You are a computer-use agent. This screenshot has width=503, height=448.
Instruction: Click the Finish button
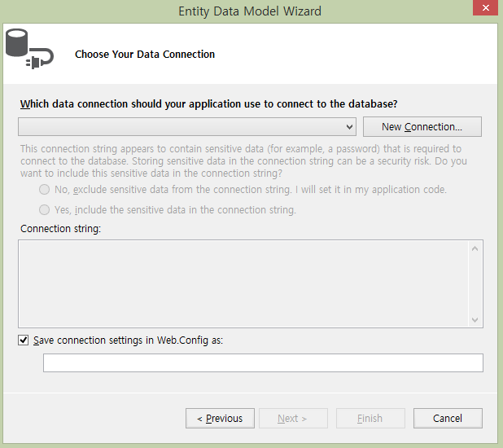[370, 419]
